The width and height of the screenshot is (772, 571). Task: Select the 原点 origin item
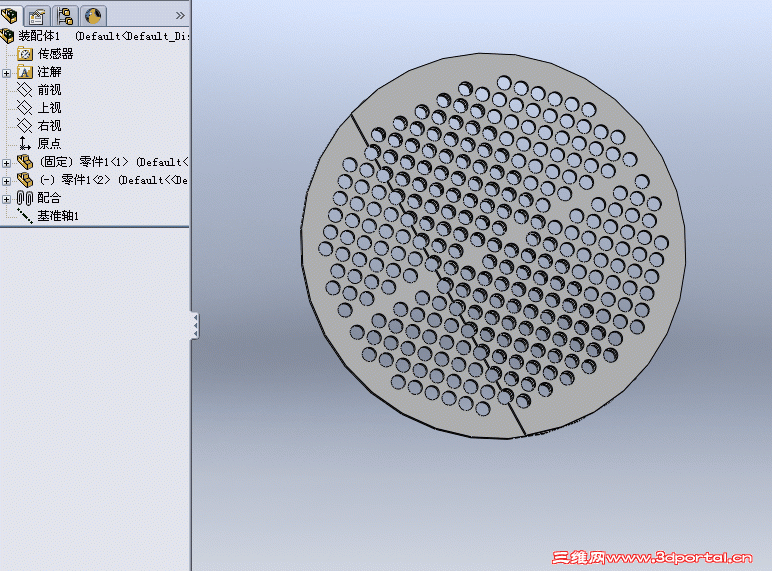click(x=49, y=144)
